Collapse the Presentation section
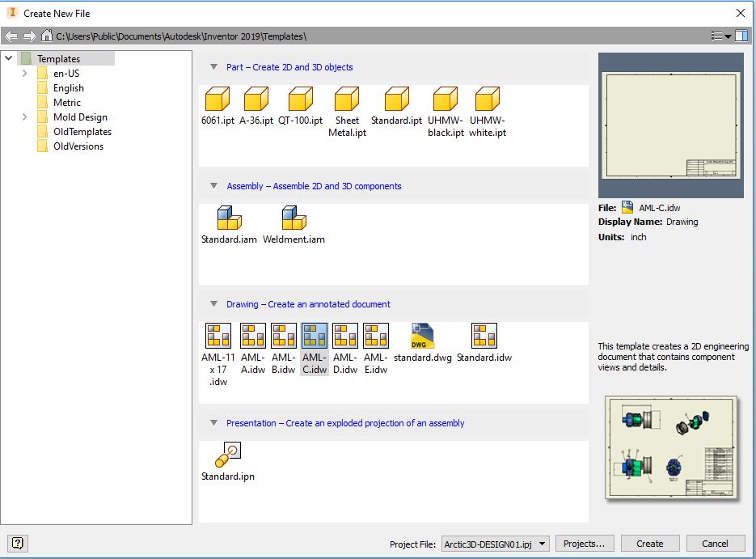The image size is (756, 559). coord(213,422)
